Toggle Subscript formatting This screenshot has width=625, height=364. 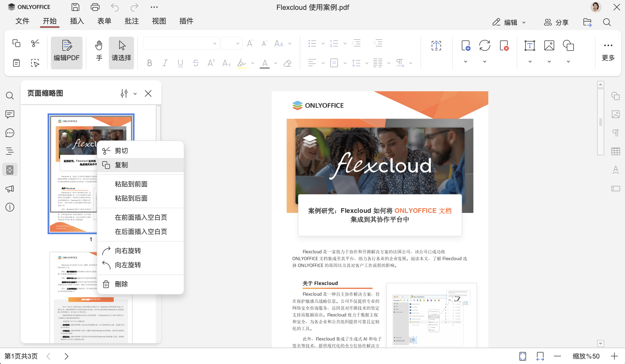tap(226, 63)
